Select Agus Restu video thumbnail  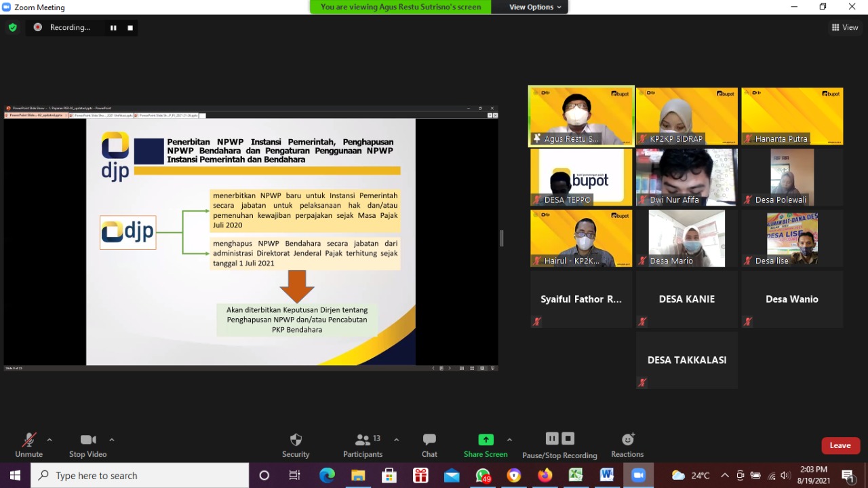[x=581, y=115]
